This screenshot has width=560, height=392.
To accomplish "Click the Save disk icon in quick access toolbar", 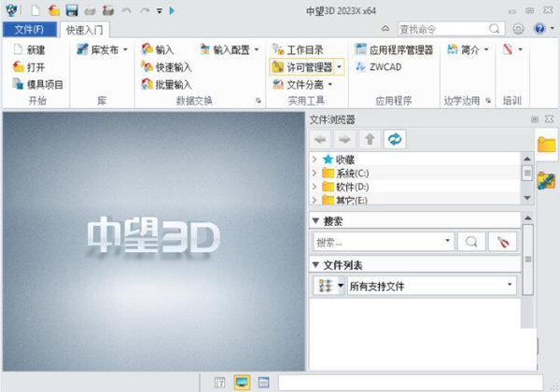I will 72,10.
